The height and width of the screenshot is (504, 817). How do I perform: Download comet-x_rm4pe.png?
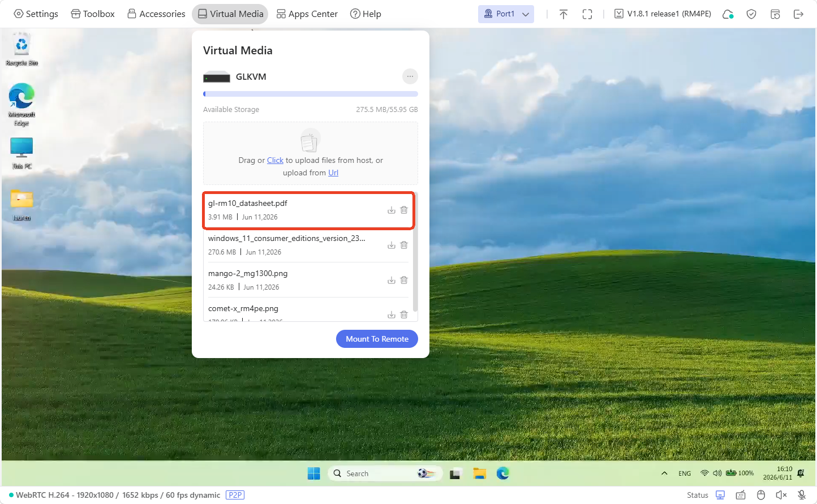click(x=391, y=315)
